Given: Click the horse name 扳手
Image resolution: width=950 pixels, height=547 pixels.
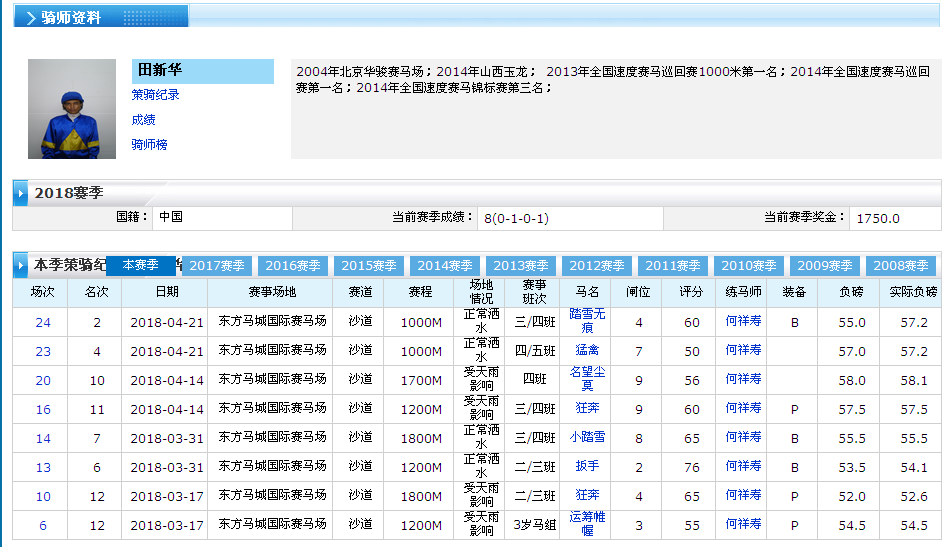Looking at the screenshot, I should coord(587,466).
